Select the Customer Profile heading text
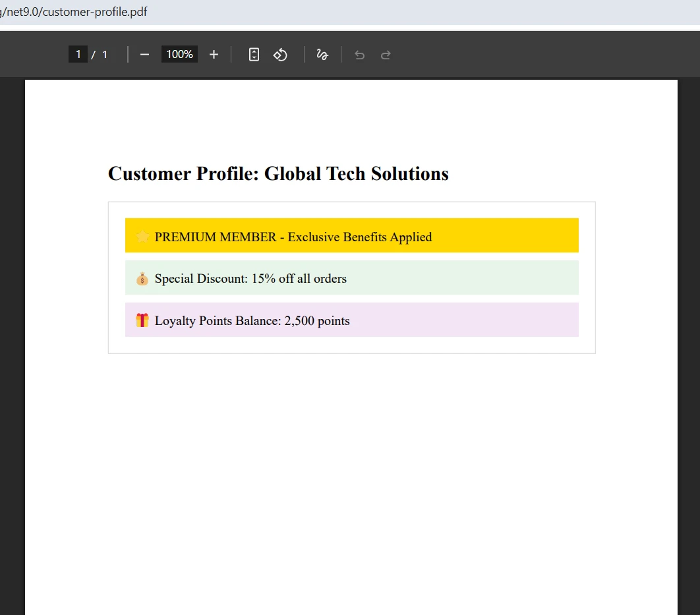The height and width of the screenshot is (615, 700). click(x=277, y=173)
